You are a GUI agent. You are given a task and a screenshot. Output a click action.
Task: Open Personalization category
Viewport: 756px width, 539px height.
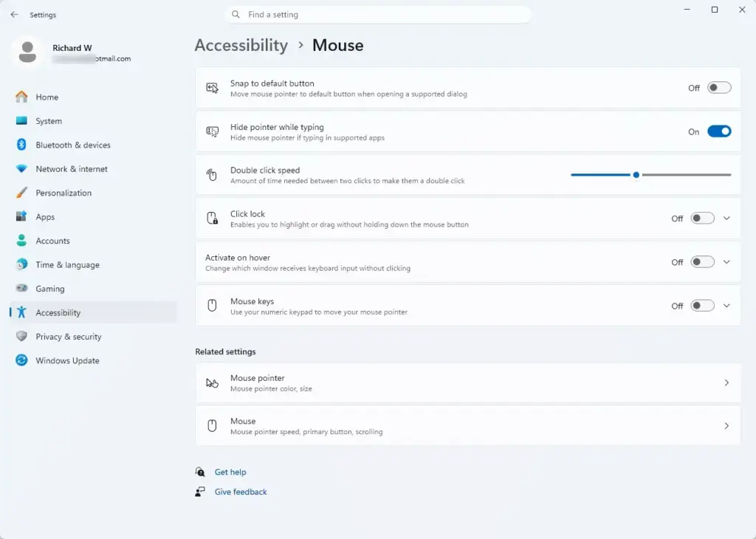tap(94, 193)
